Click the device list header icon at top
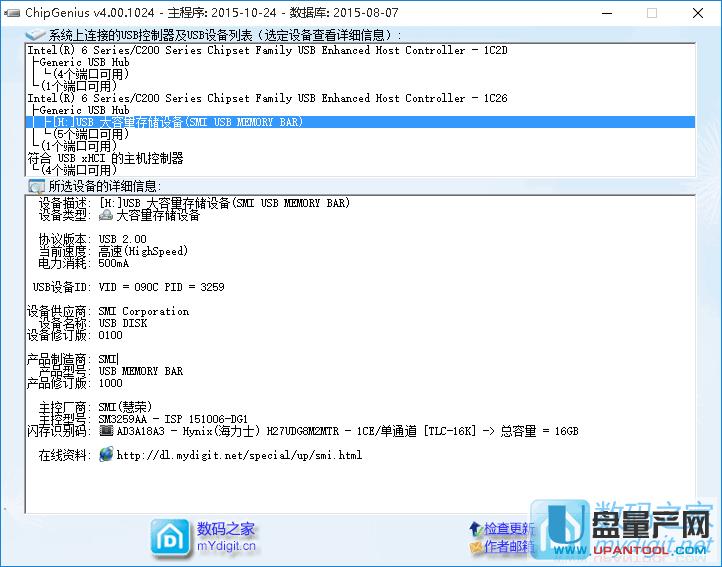The height and width of the screenshot is (567, 722). 36,35
